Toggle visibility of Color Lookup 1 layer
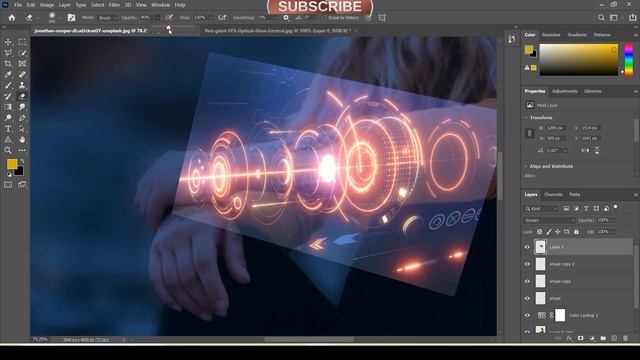640x360 pixels. [x=527, y=315]
